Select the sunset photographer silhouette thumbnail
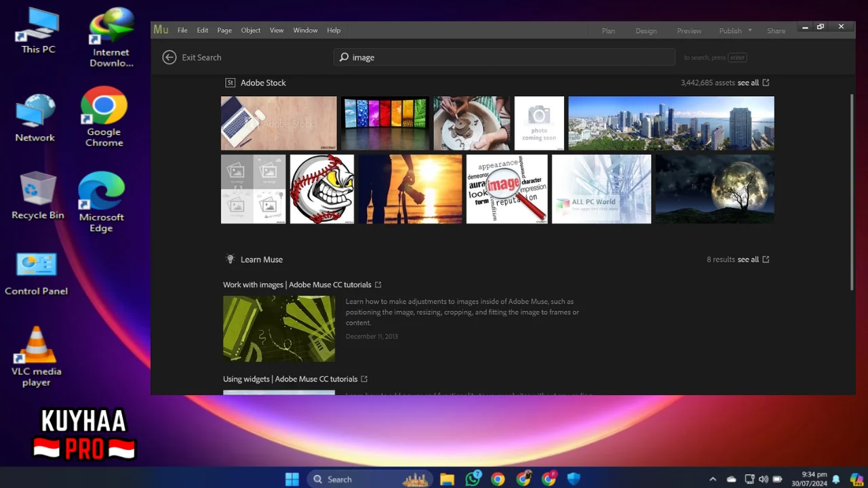 [410, 189]
